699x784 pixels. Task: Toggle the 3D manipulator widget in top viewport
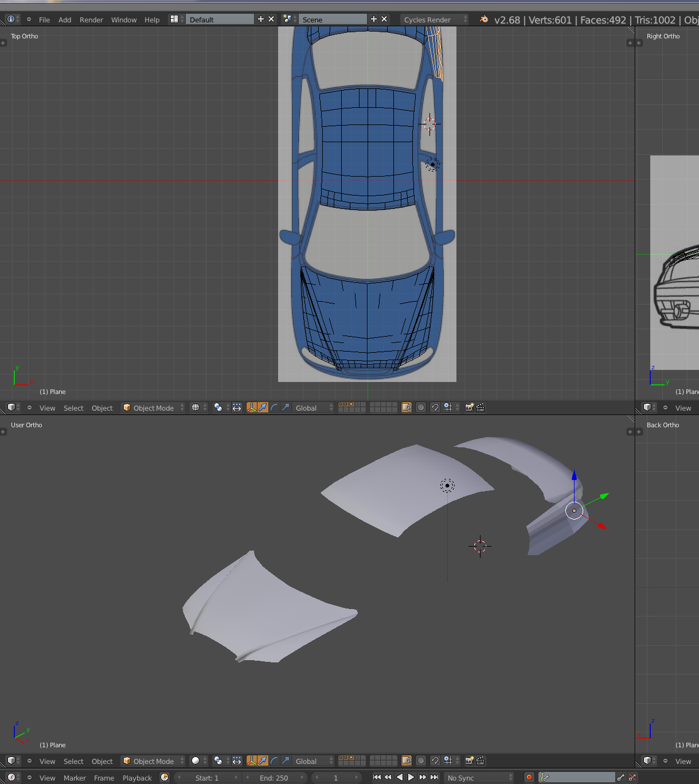point(251,407)
